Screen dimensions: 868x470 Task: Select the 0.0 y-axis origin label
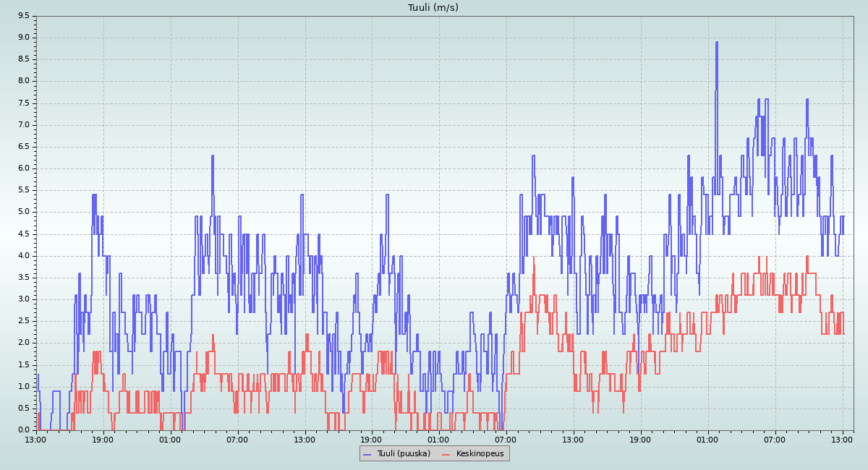pos(23,430)
